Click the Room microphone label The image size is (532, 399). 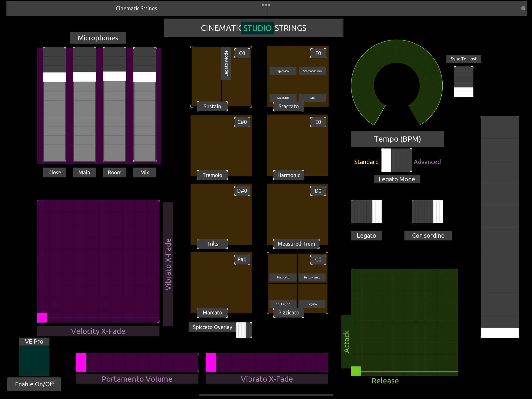click(114, 172)
